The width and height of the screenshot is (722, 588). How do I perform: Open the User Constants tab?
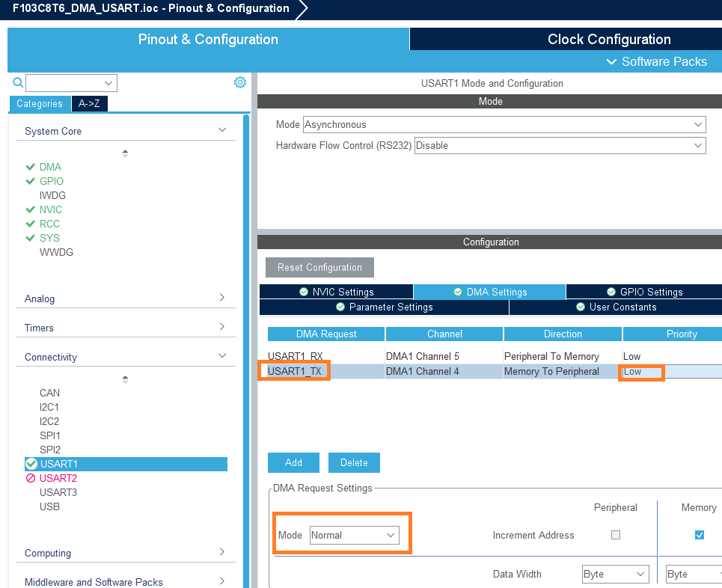pyautogui.click(x=616, y=307)
